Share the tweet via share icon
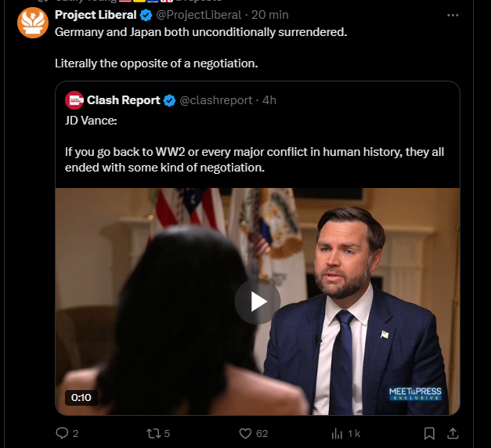The width and height of the screenshot is (491, 448). [453, 433]
